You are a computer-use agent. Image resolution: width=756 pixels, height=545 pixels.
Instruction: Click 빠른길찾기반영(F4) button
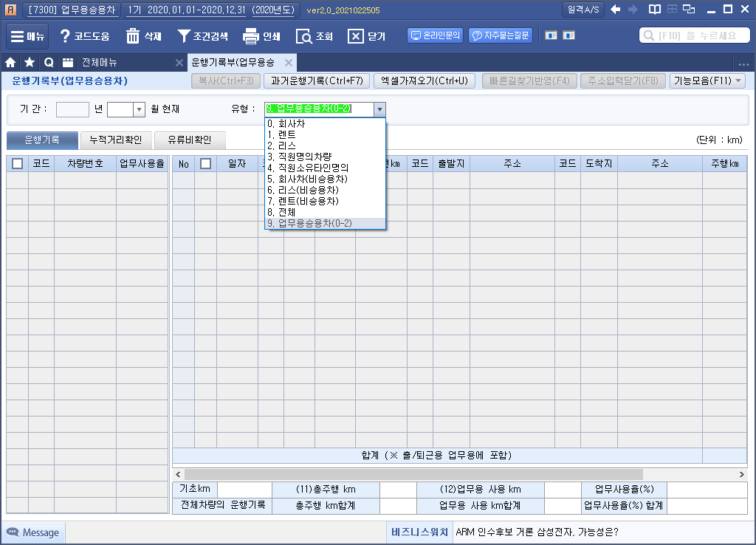tap(529, 80)
